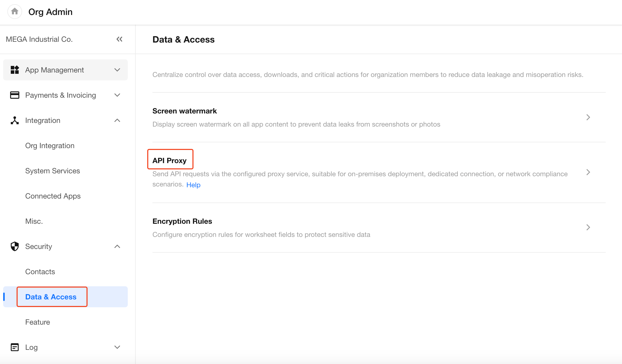The image size is (622, 364).
Task: Click the Security shield icon
Action: (15, 246)
